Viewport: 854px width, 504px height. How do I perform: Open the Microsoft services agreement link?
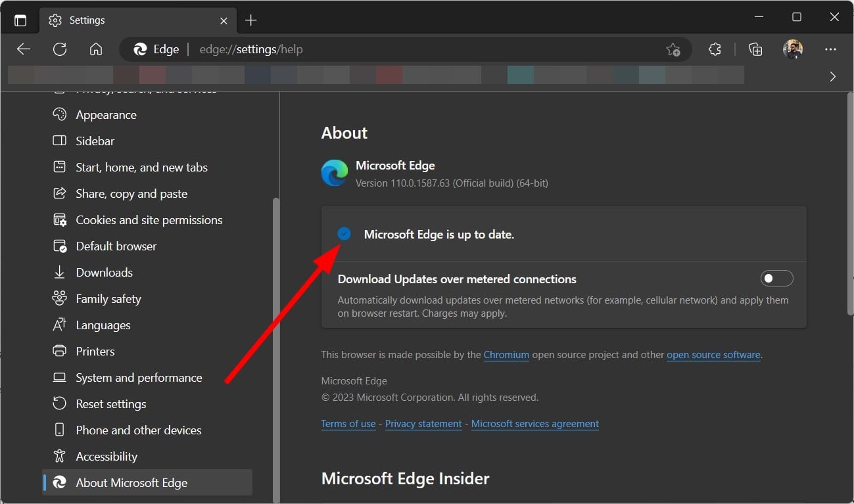535,424
